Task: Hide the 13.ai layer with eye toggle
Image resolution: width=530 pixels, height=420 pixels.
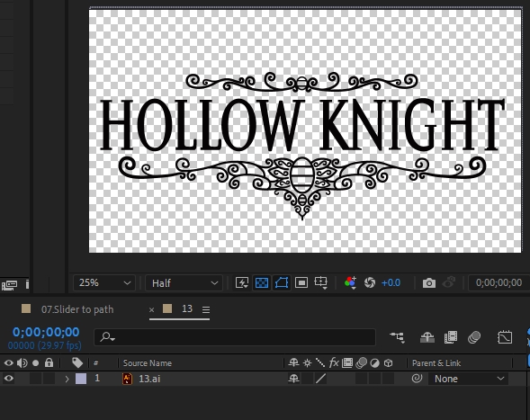Action: point(9,379)
